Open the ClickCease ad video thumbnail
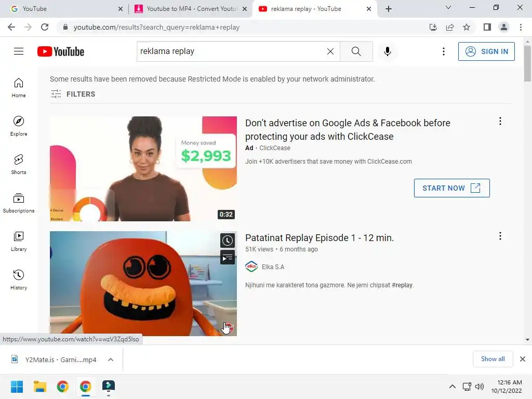 tap(143, 169)
